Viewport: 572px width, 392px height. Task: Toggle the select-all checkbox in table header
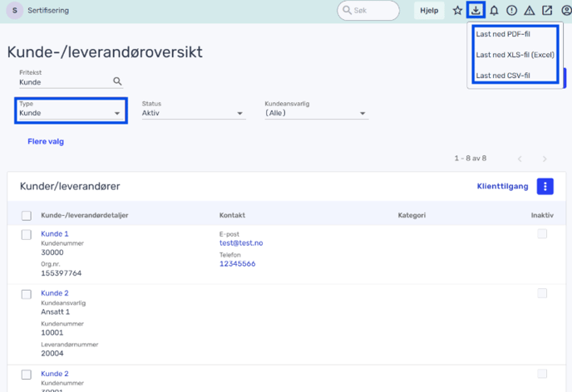tap(27, 216)
